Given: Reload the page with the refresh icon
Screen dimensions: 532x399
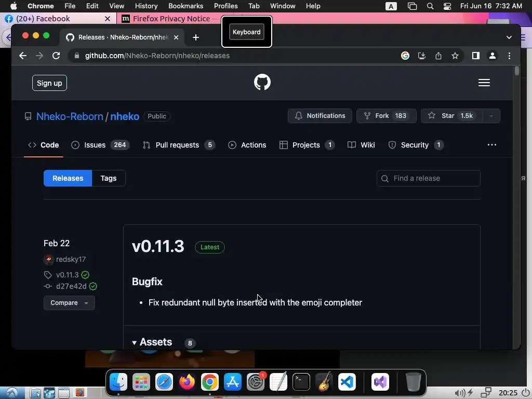Looking at the screenshot, I should tap(56, 56).
